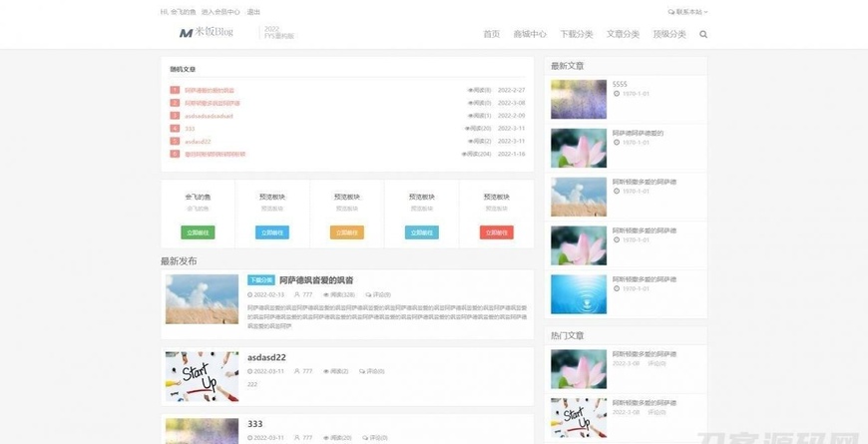This screenshot has width=868, height=444.
Task: Expand the 联系本站 dropdown at top right
Action: (686, 12)
